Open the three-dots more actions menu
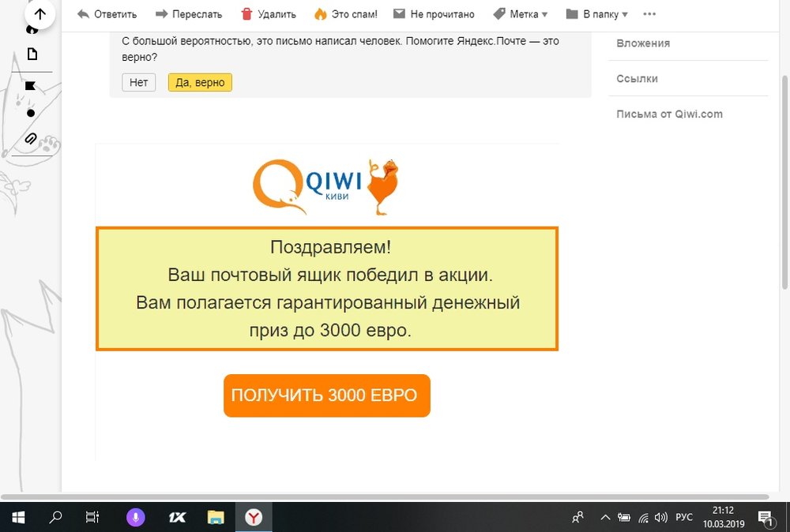Image resolution: width=790 pixels, height=532 pixels. [649, 14]
